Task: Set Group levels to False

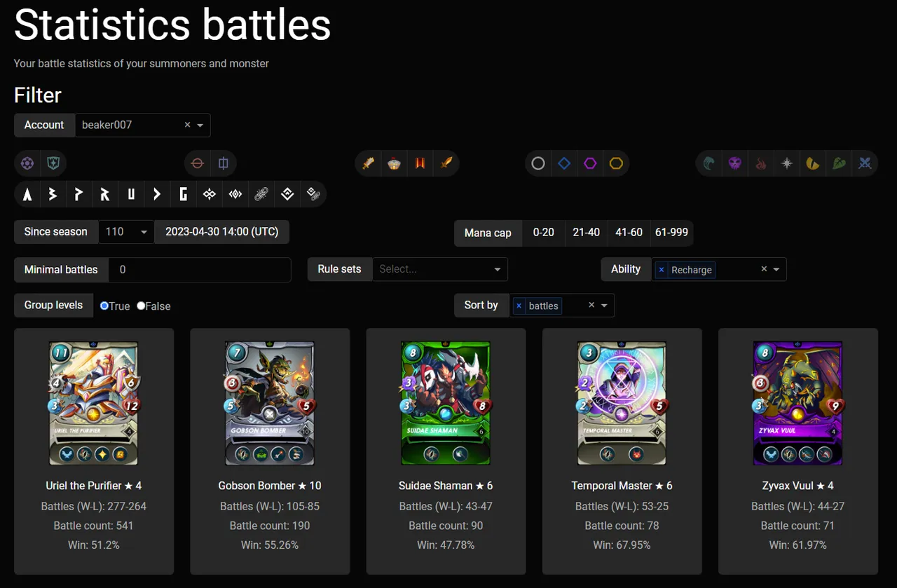Action: click(141, 306)
